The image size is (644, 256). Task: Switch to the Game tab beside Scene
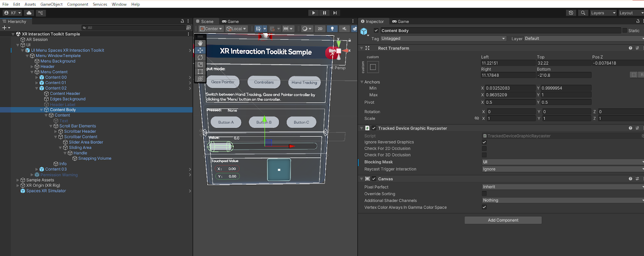click(230, 21)
